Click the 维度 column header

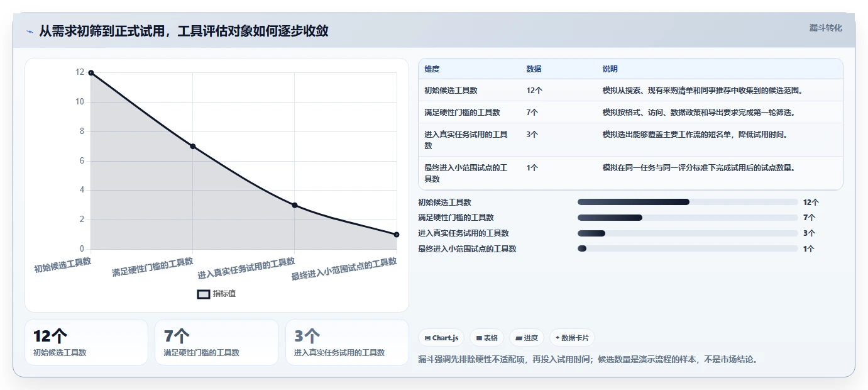432,69
